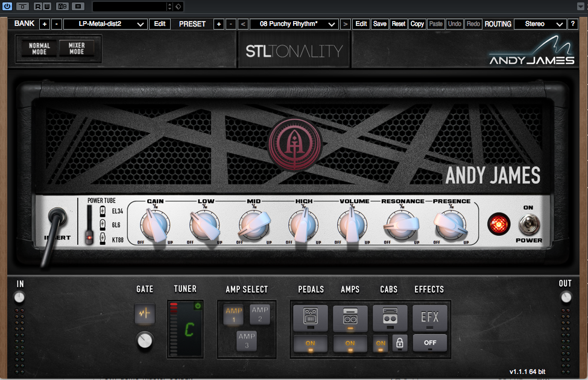Click the HIGH knob
The height and width of the screenshot is (380, 588).
point(303,226)
